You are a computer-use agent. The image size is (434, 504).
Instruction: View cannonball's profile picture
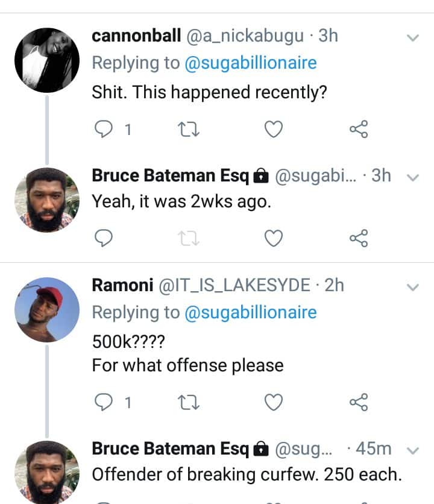tap(47, 60)
